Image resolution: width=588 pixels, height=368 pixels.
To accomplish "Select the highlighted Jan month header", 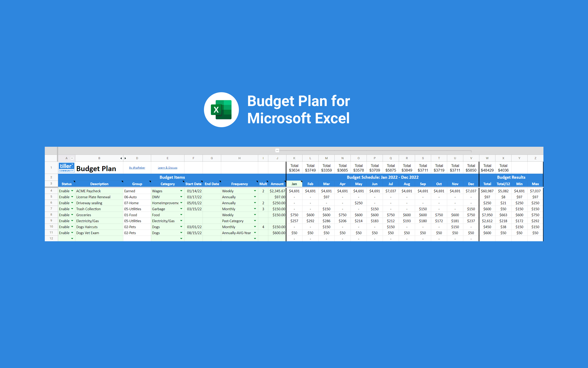I will 294,184.
